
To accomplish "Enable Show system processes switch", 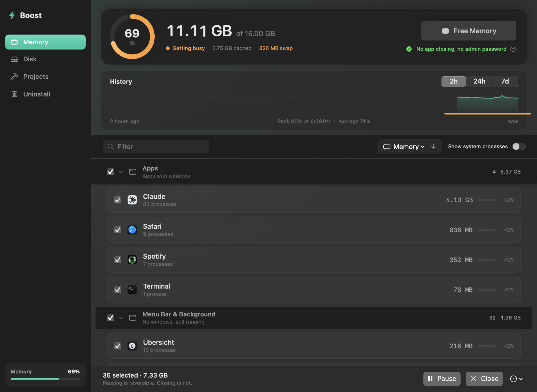I will point(519,146).
